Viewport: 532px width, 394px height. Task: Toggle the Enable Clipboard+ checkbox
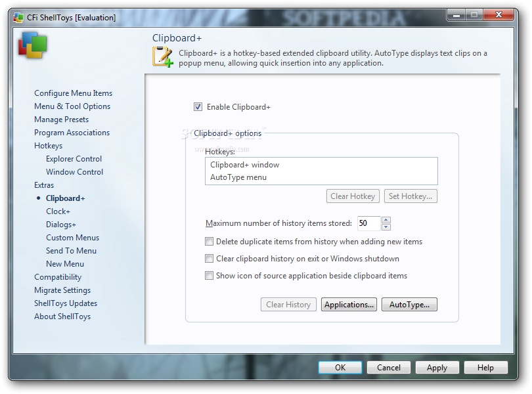(198, 107)
